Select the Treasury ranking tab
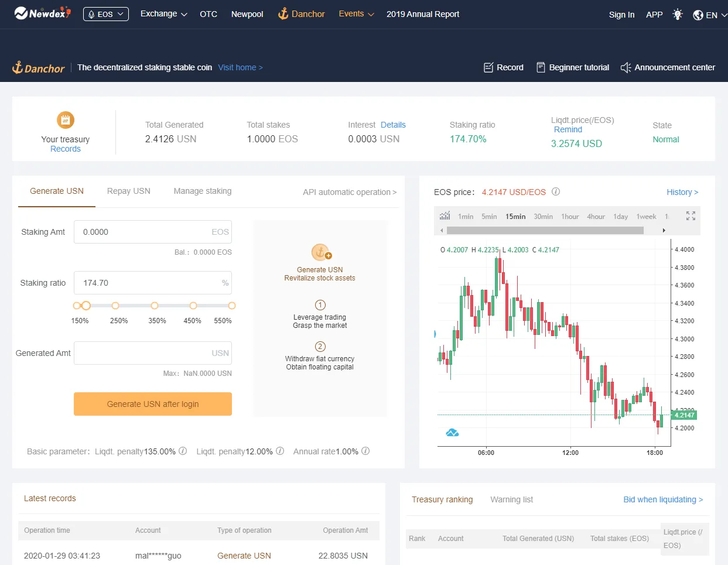The height and width of the screenshot is (565, 728). (442, 499)
